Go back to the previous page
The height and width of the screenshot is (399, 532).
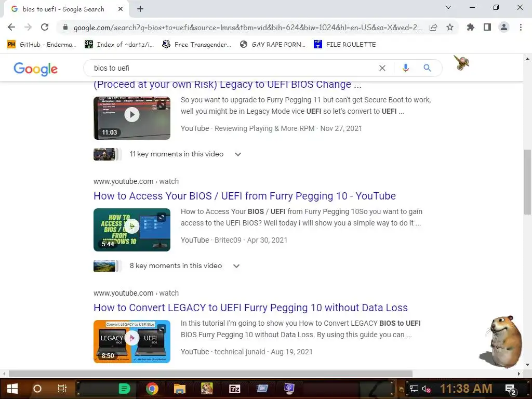[11, 27]
